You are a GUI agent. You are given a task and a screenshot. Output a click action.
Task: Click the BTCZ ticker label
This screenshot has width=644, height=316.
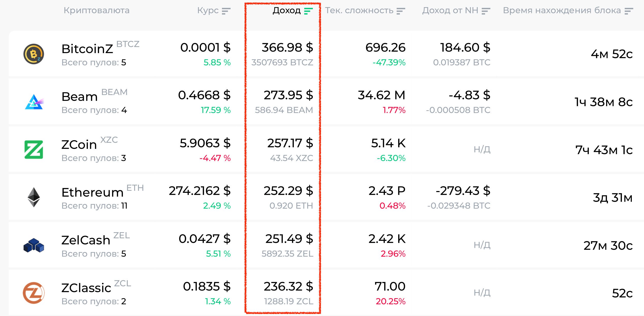[x=128, y=44]
